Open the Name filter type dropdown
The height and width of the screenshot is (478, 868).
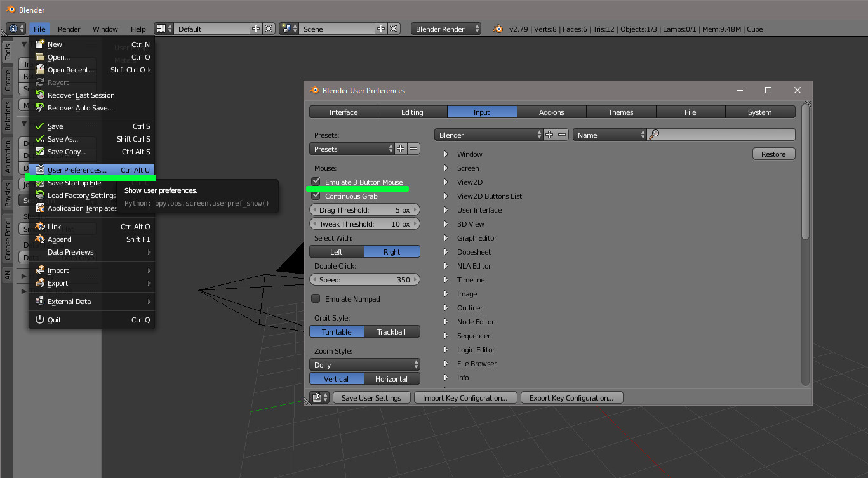(610, 135)
